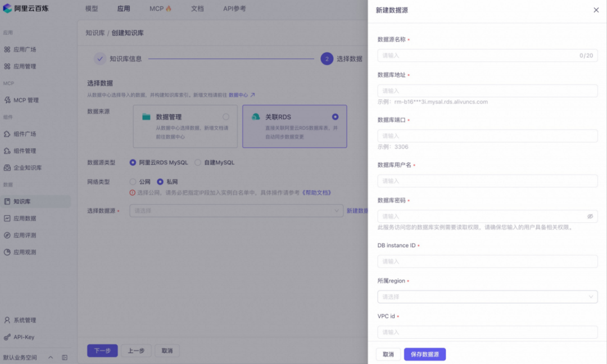This screenshot has width=607, height=364.
Task: Open the 应用 top menu
Action: 124,8
